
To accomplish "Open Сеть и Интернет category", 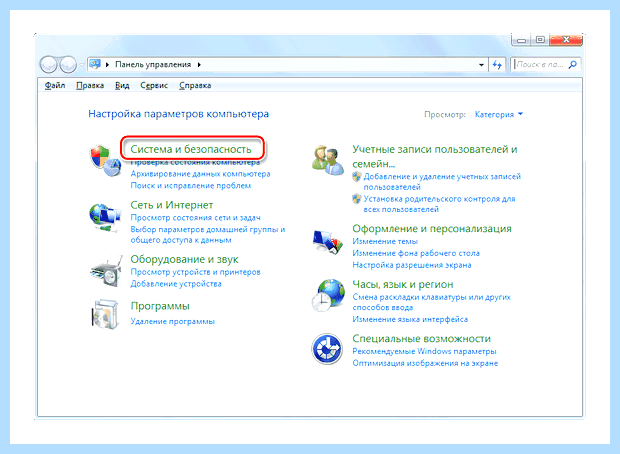I will (x=172, y=205).
